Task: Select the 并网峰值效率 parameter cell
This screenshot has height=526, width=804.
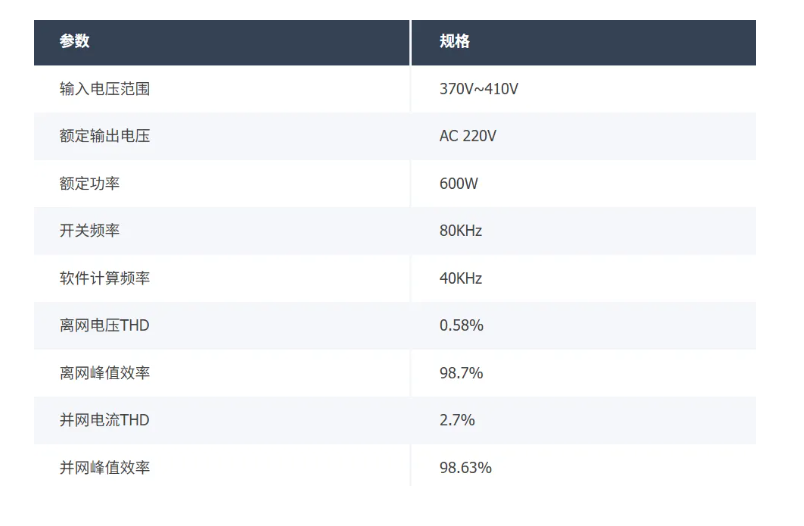Action: coord(105,467)
